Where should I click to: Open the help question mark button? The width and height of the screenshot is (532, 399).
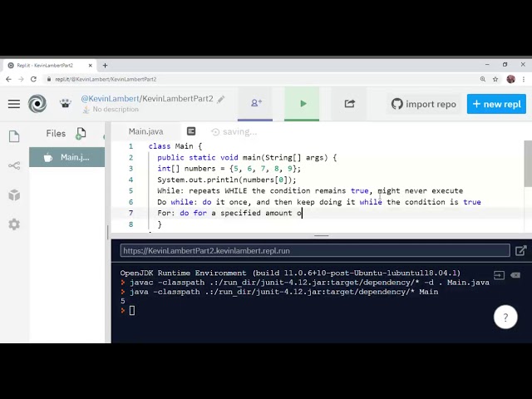pos(505,318)
